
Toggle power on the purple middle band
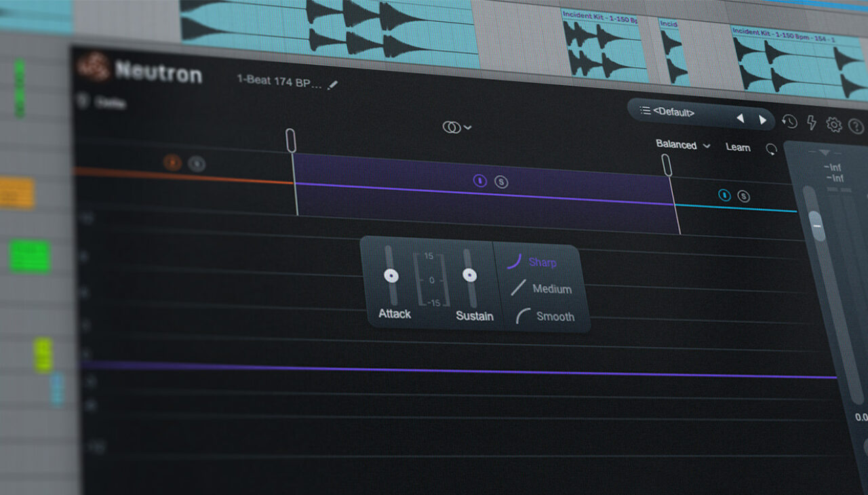480,180
